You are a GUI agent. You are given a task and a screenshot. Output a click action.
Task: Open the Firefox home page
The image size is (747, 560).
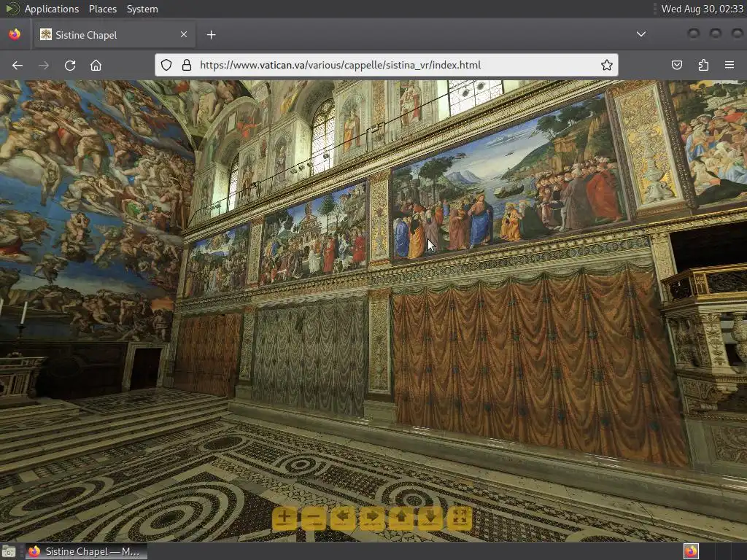(x=96, y=65)
